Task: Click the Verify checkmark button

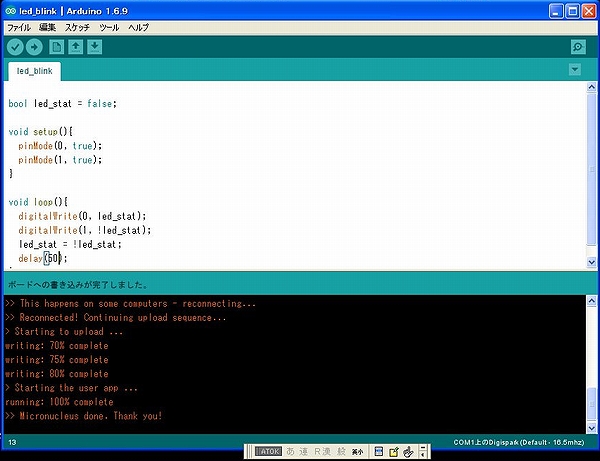Action: click(15, 47)
